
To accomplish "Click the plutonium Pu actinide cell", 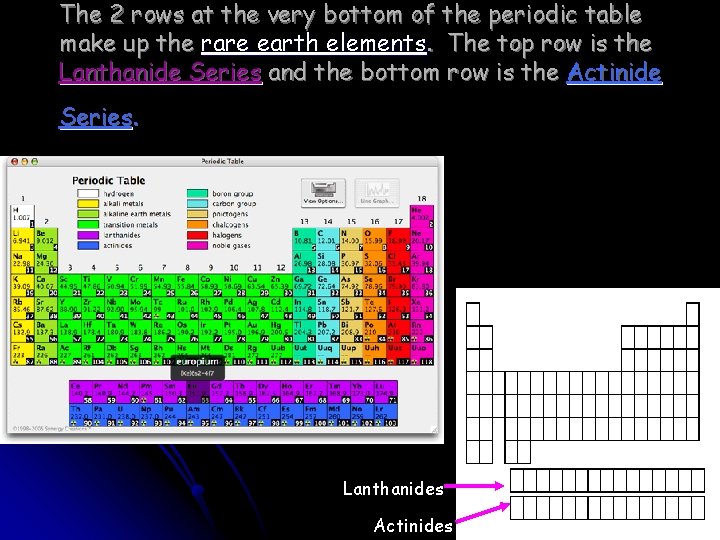I will pyautogui.click(x=174, y=415).
